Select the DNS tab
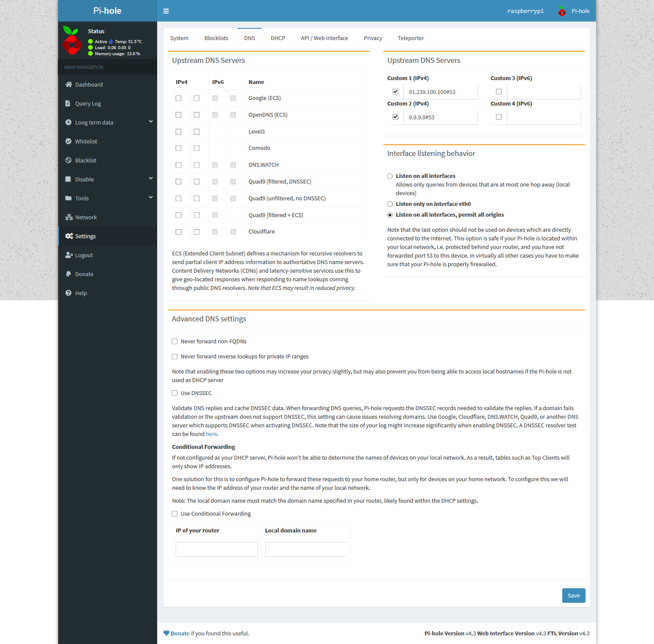 pyautogui.click(x=249, y=38)
